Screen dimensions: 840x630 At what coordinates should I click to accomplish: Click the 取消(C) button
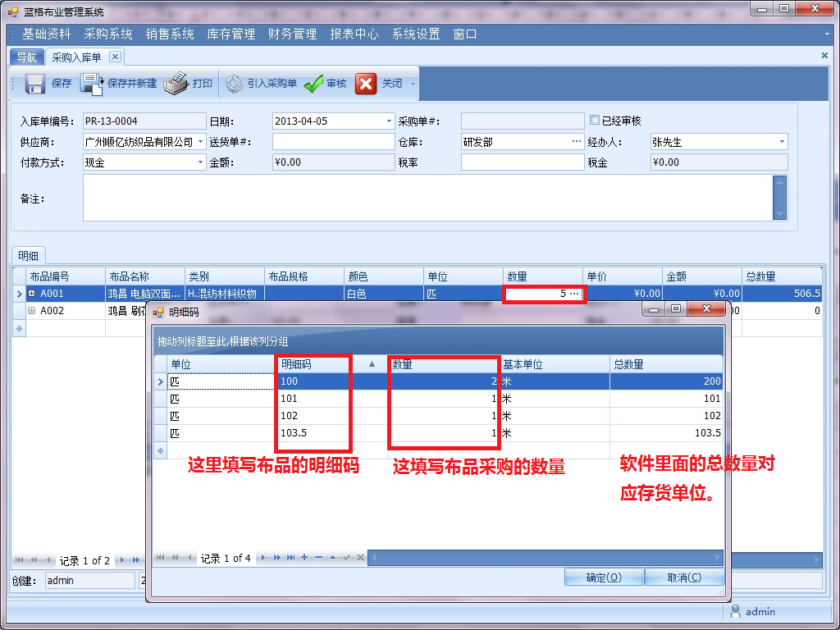(x=684, y=577)
